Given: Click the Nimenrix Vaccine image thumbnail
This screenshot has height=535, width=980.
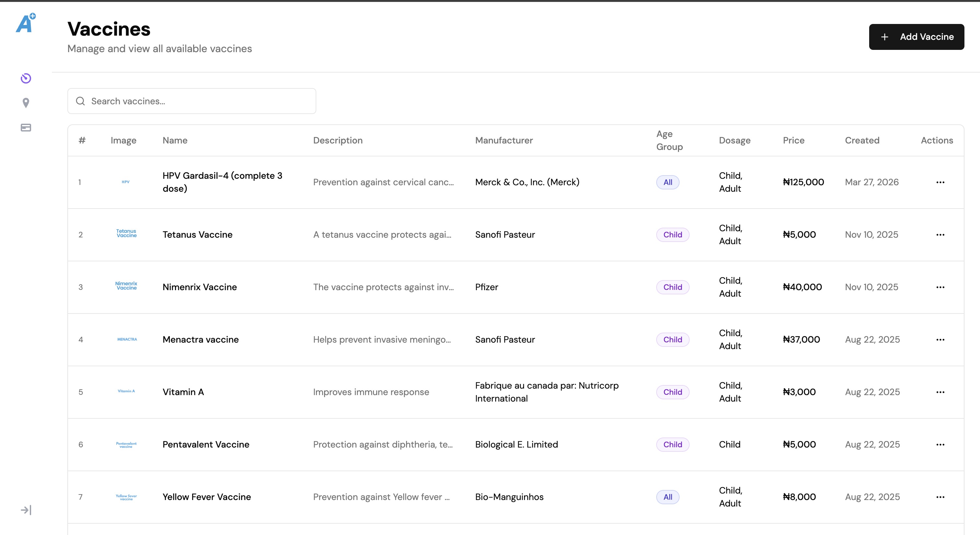Looking at the screenshot, I should tap(126, 286).
